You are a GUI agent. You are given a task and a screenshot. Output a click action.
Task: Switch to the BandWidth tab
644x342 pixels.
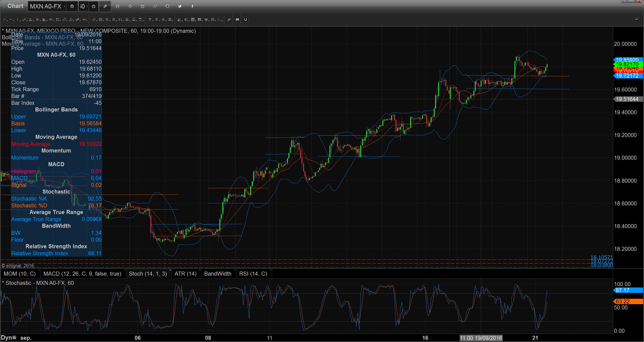pos(218,274)
